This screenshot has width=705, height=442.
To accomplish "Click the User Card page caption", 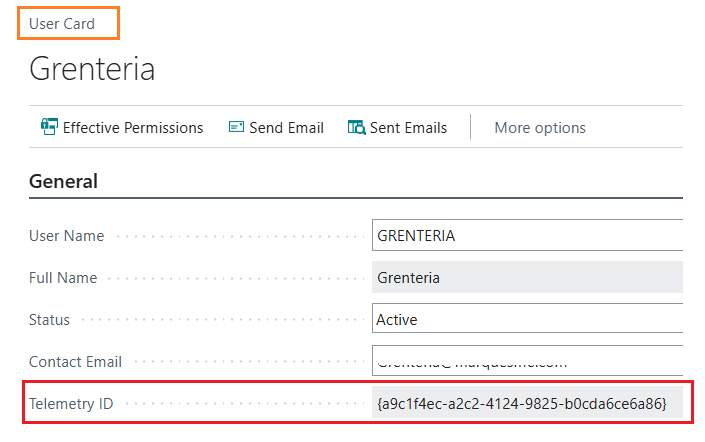I will click(62, 23).
